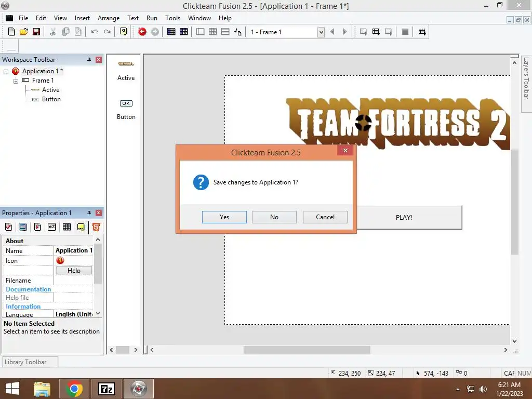Open 7-Zip from the taskbar

tap(106, 389)
